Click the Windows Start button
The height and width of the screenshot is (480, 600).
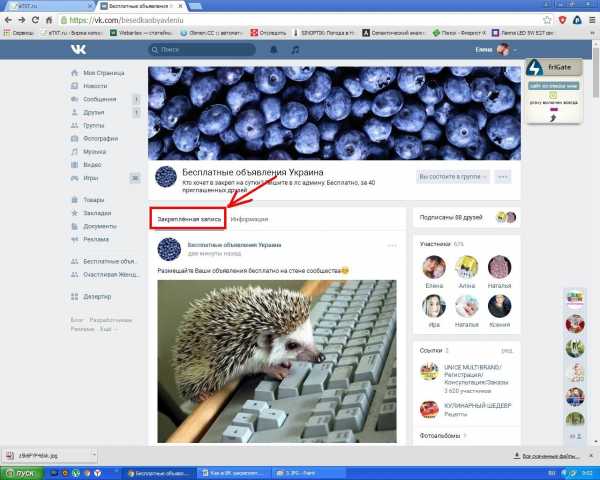point(22,473)
